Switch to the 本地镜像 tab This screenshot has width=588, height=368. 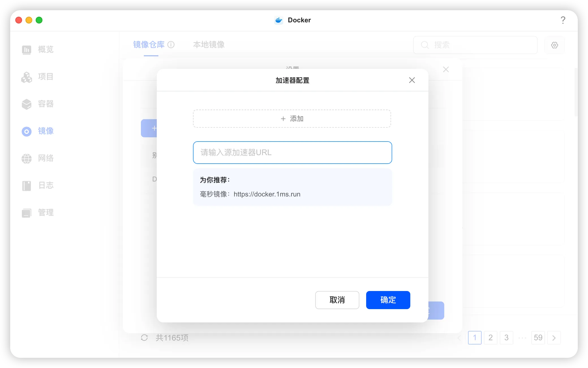point(209,44)
